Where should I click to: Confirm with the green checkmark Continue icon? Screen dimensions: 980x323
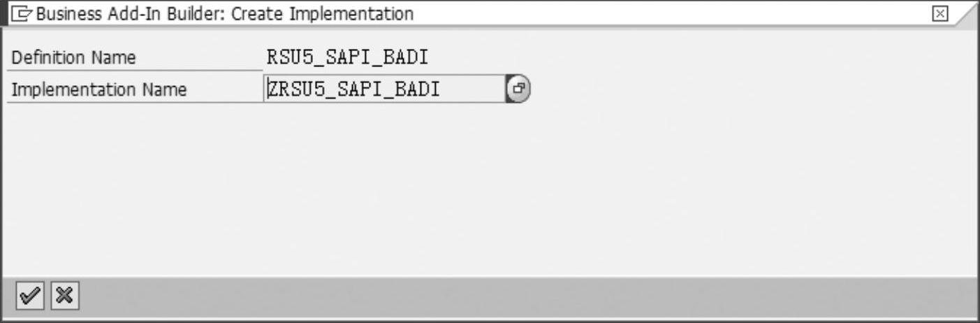point(29,297)
